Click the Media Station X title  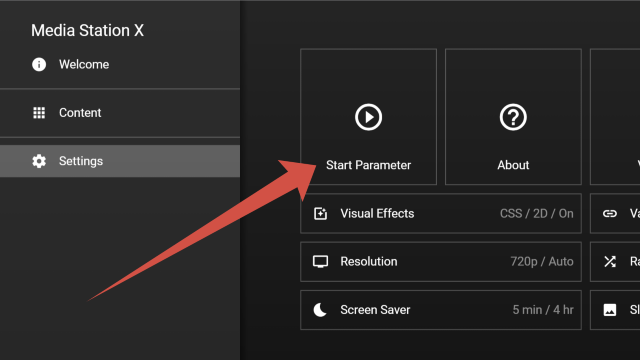tap(87, 31)
